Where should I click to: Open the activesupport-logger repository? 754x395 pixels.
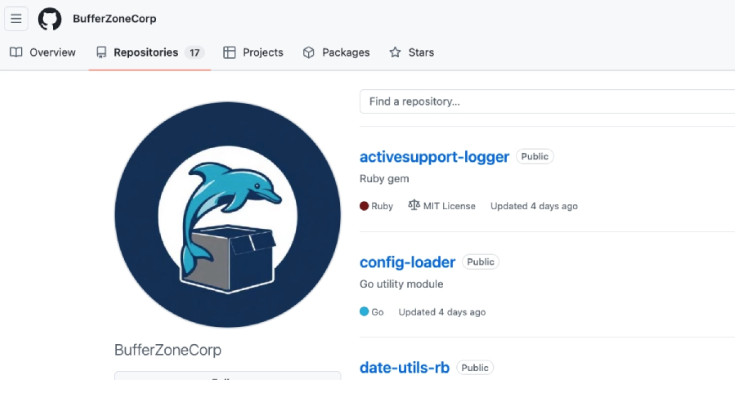pos(434,157)
